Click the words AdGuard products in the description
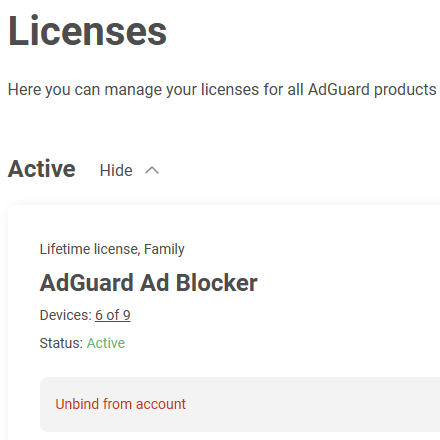 [372, 90]
